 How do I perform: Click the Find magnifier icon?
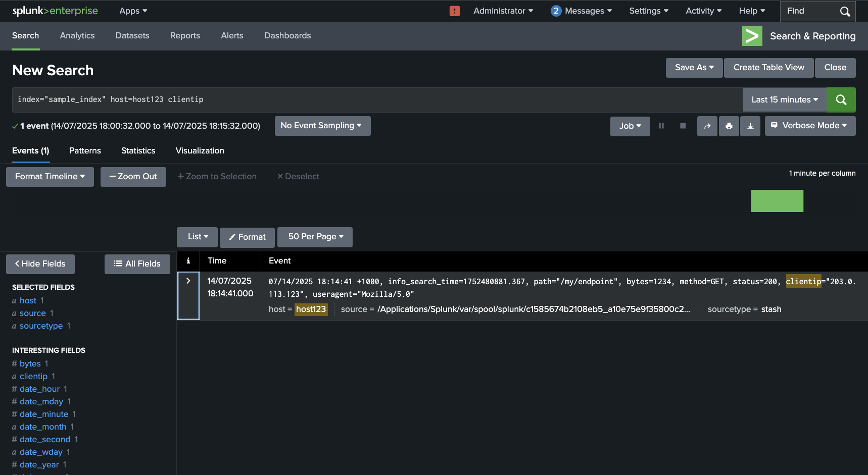[845, 12]
